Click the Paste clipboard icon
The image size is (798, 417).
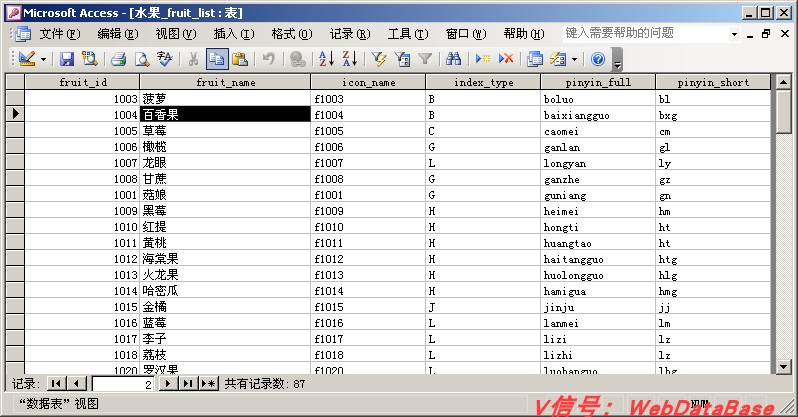click(240, 59)
